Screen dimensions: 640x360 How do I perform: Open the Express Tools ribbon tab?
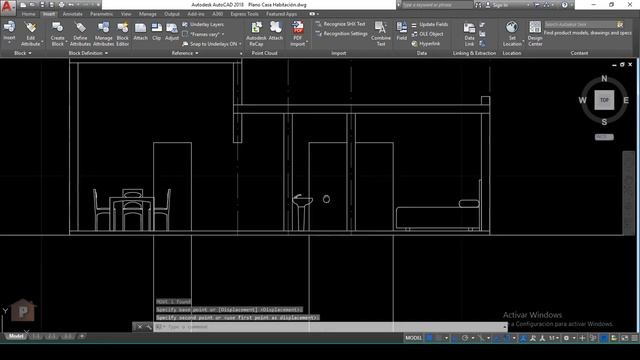[x=244, y=14]
